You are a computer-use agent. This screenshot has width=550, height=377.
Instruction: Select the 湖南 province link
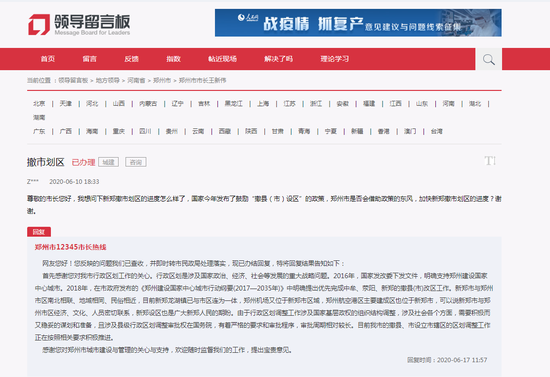click(39, 117)
